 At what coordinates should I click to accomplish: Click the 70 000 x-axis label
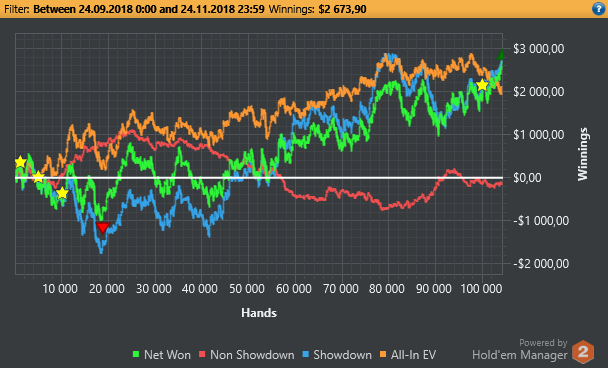point(340,289)
